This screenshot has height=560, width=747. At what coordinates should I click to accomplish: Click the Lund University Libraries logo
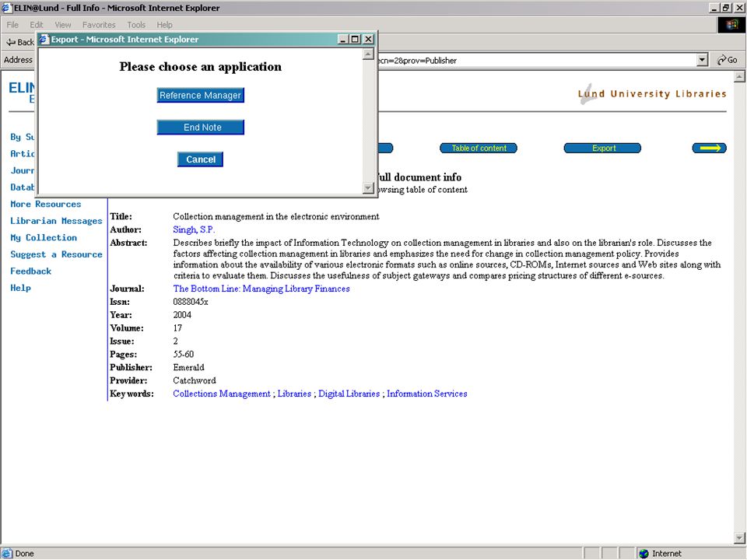[652, 93]
